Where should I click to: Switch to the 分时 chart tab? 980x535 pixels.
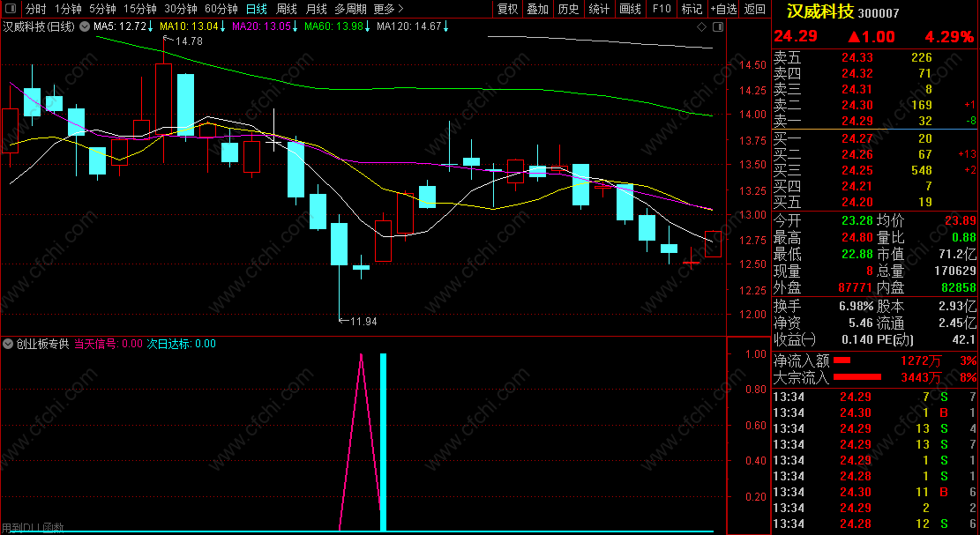click(x=35, y=9)
